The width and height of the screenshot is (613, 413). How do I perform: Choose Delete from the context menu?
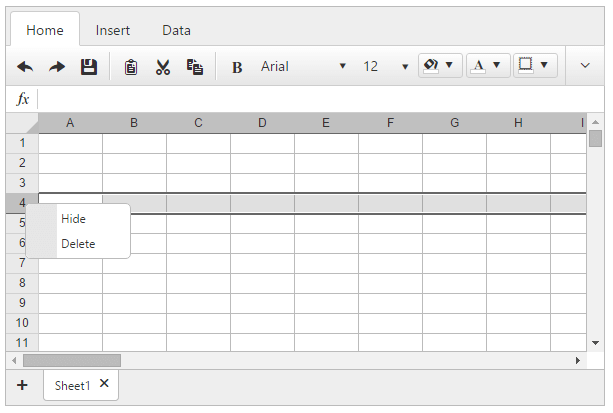click(x=78, y=244)
